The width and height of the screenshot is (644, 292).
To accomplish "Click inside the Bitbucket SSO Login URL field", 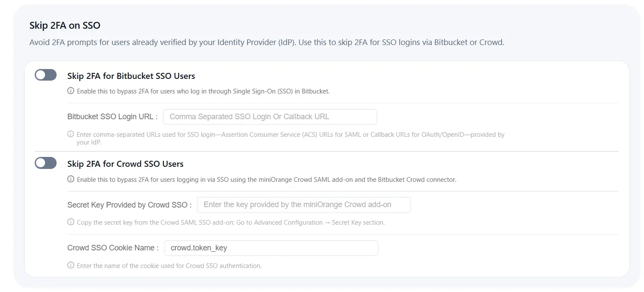I will pos(270,116).
